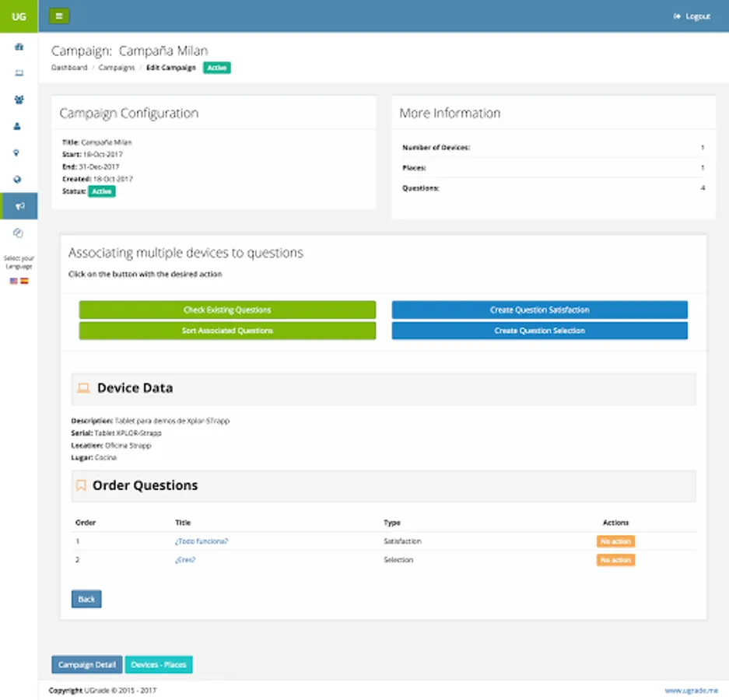Screen dimensions: 729x700
Task: Click the Logout link in header
Action: point(692,16)
